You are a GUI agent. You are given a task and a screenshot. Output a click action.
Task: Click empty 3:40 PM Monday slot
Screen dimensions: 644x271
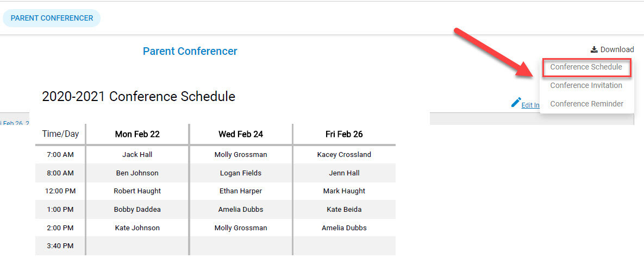137,246
